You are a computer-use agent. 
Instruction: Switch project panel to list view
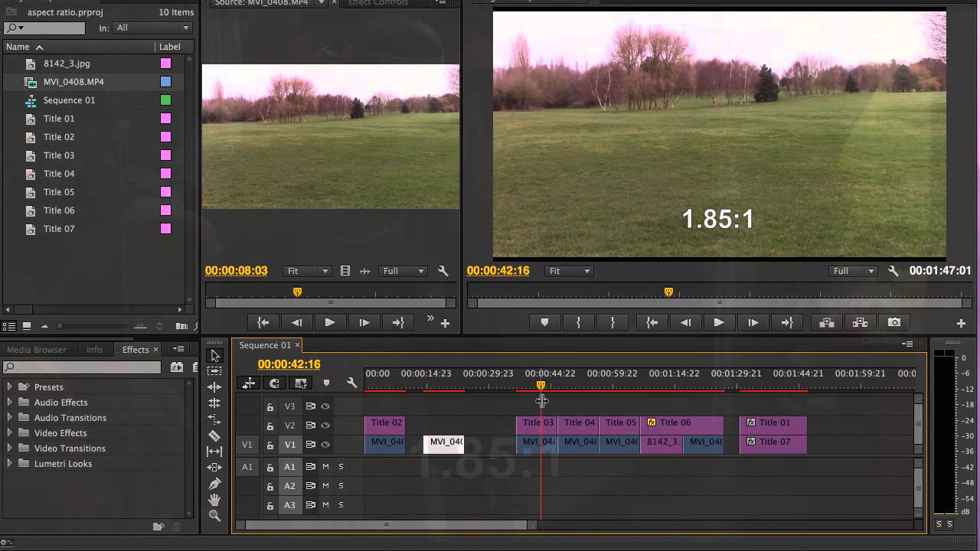pyautogui.click(x=10, y=326)
